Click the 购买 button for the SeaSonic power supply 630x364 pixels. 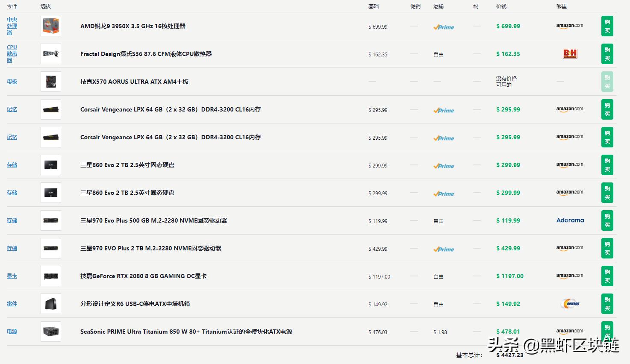pyautogui.click(x=607, y=331)
